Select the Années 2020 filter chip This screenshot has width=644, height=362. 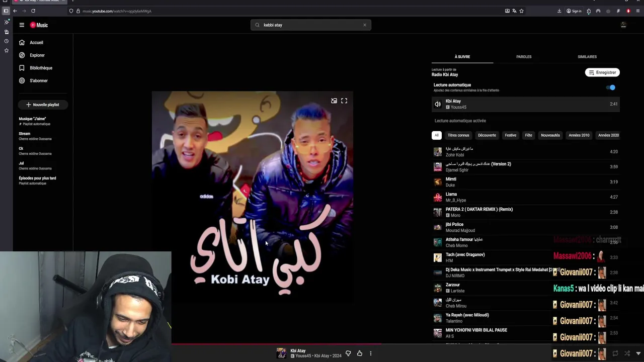point(608,135)
